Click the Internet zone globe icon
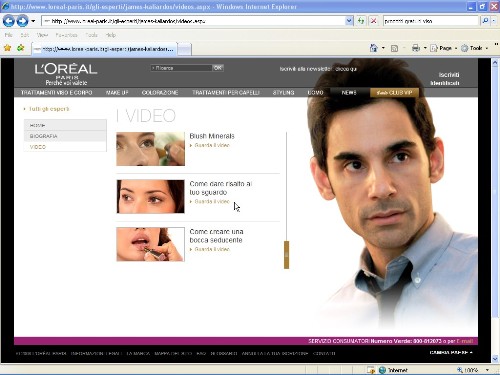This screenshot has width=500, height=375. [382, 370]
